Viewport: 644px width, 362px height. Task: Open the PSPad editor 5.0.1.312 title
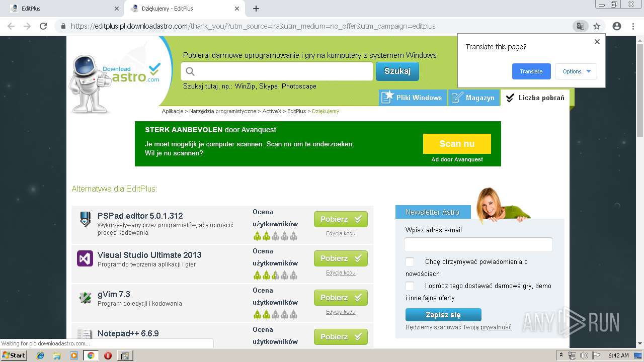point(140,216)
